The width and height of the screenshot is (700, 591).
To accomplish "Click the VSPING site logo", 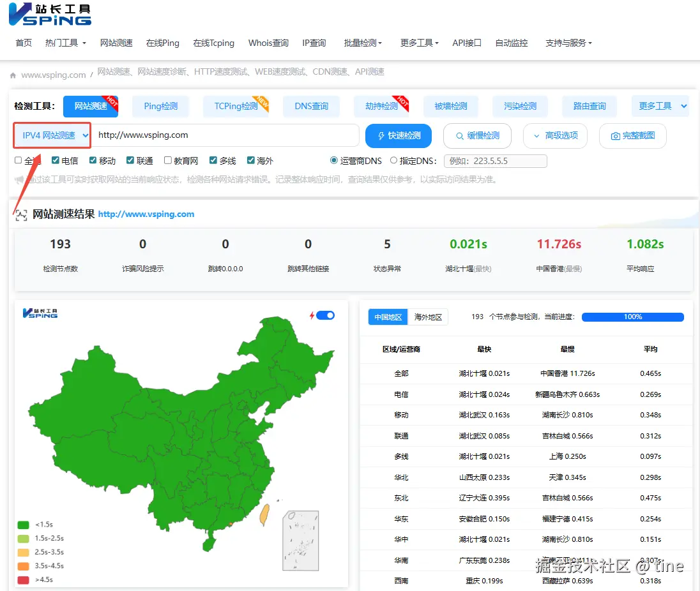I will tap(50, 14).
